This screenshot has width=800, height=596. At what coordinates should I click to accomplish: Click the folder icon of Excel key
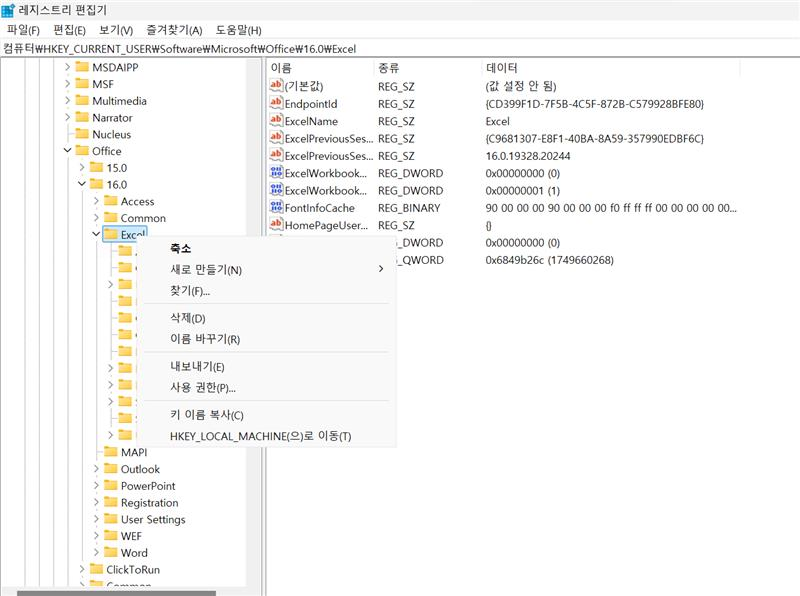pos(111,235)
